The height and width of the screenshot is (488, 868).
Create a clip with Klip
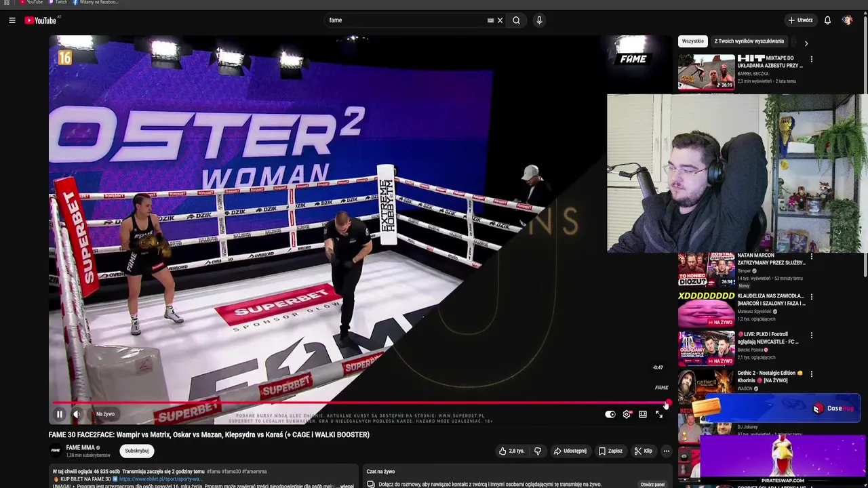coord(643,451)
